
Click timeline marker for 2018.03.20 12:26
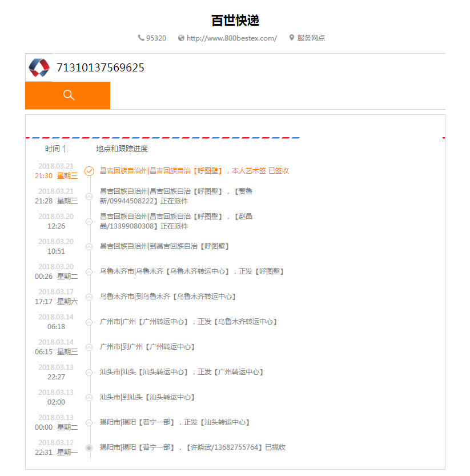coord(89,222)
